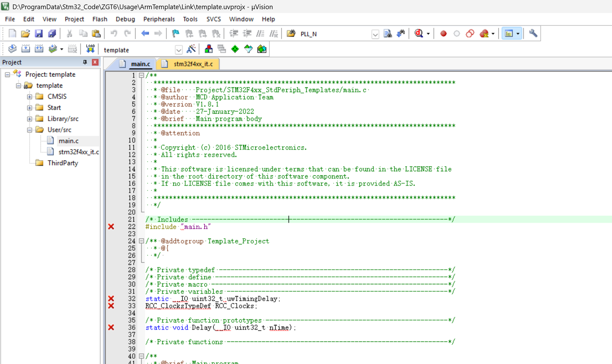The width and height of the screenshot is (612, 364).
Task: Enable/disable breakpoint hollow circle icon
Action: click(457, 34)
